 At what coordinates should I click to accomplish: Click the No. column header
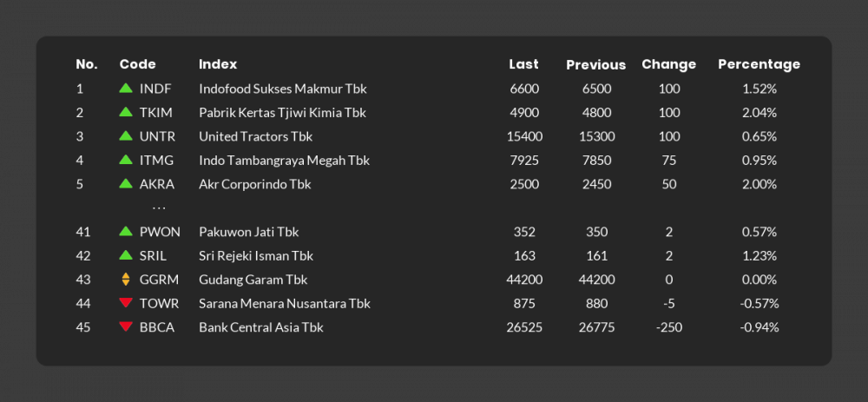coord(87,64)
